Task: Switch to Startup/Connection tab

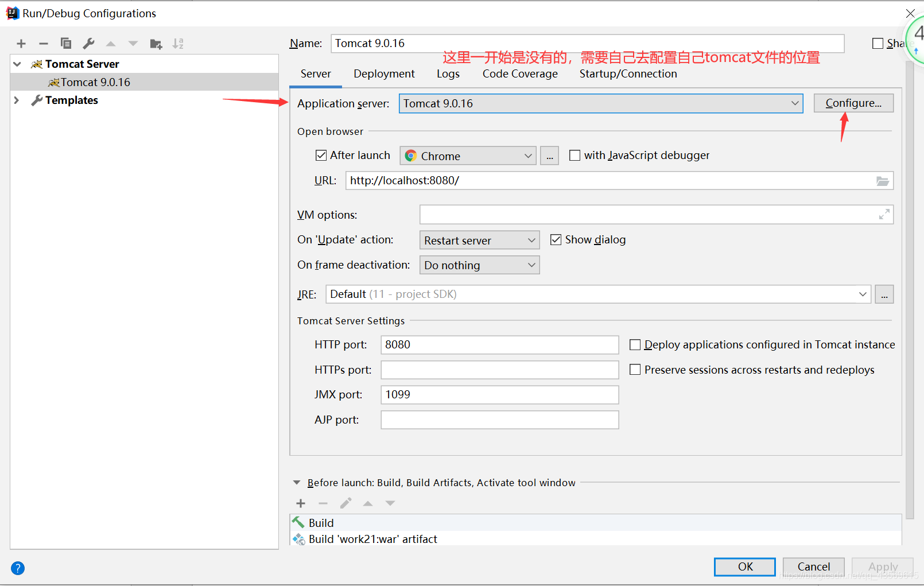Action: pyautogui.click(x=628, y=74)
